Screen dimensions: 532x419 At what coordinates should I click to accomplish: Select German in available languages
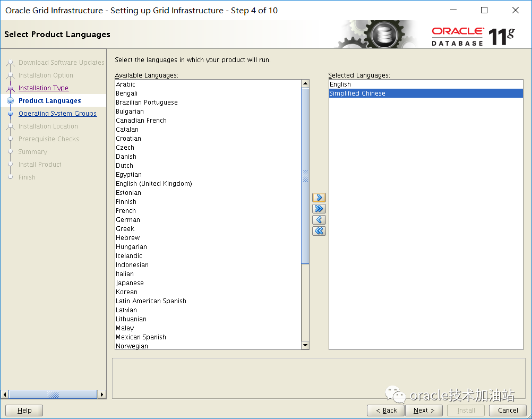click(208, 220)
